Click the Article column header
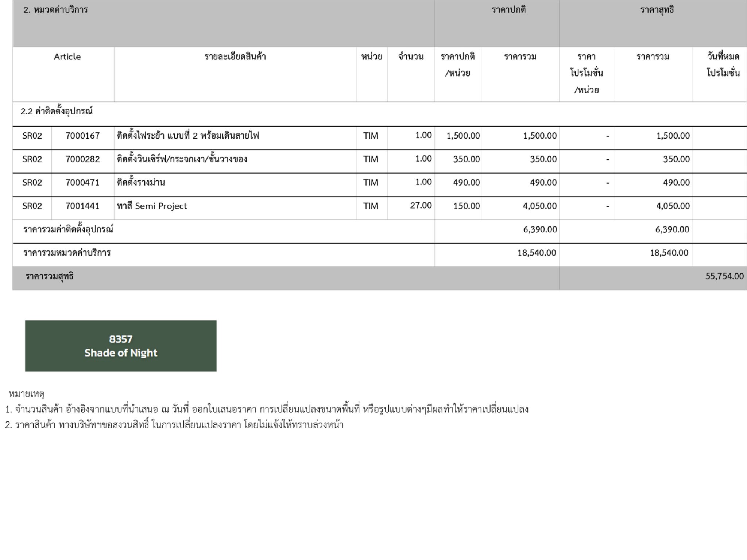Screen dimensions: 747x560 [x=67, y=57]
